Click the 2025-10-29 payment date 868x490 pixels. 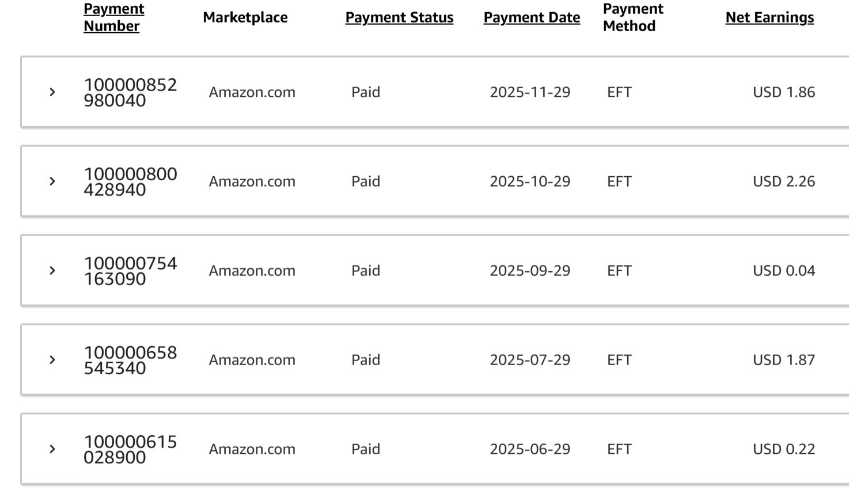530,181
